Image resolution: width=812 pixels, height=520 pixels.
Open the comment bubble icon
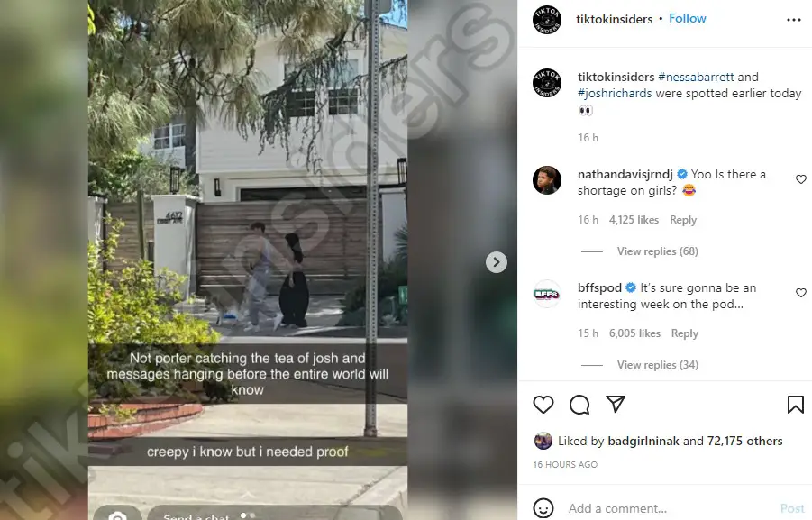[579, 405]
